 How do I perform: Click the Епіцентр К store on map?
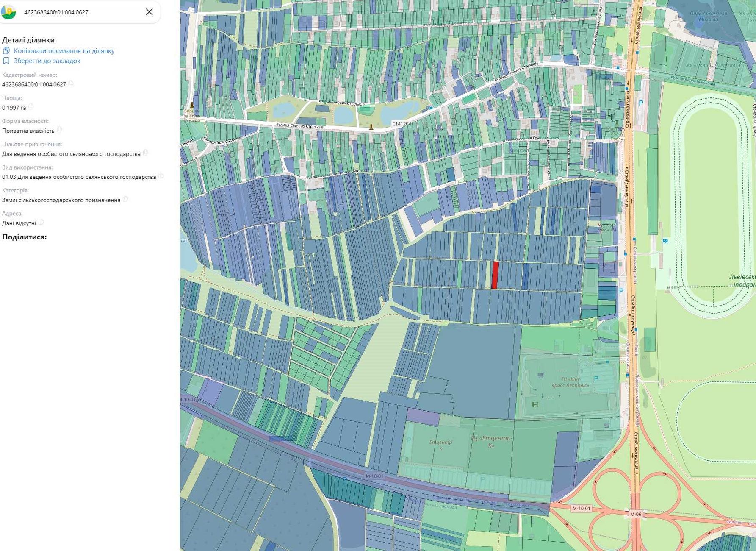440,445
